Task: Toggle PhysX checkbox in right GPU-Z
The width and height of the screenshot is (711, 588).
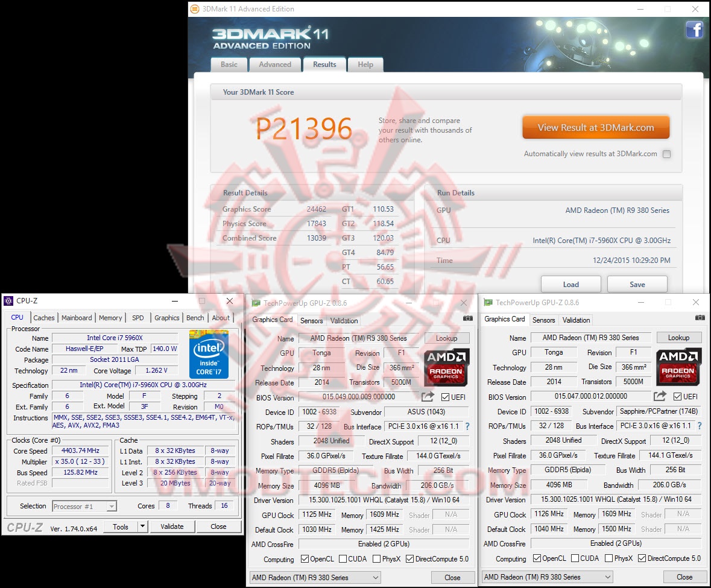Action: click(608, 558)
